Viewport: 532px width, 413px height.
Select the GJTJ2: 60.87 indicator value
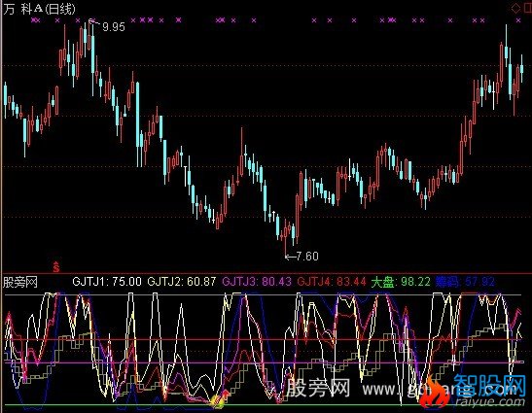182,282
